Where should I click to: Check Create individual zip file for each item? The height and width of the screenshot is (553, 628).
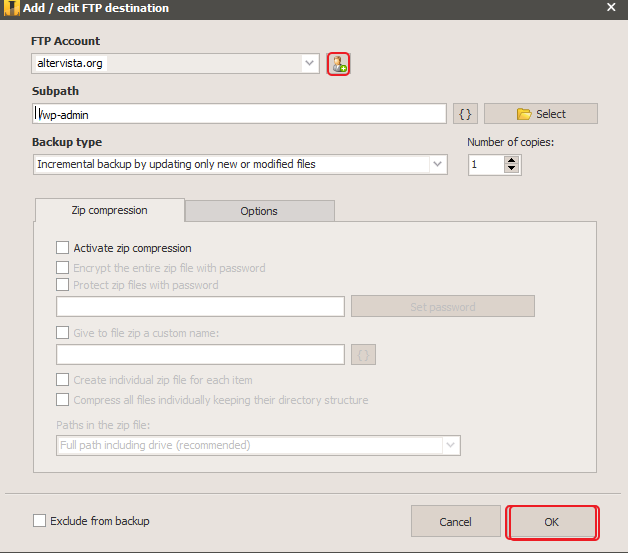pyautogui.click(x=62, y=380)
